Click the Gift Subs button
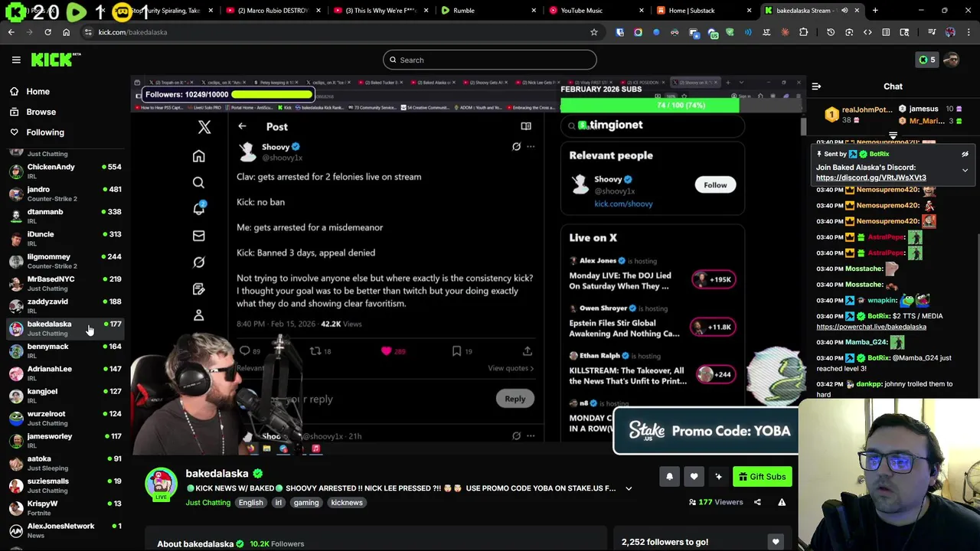Image resolution: width=980 pixels, height=551 pixels. pos(762,477)
